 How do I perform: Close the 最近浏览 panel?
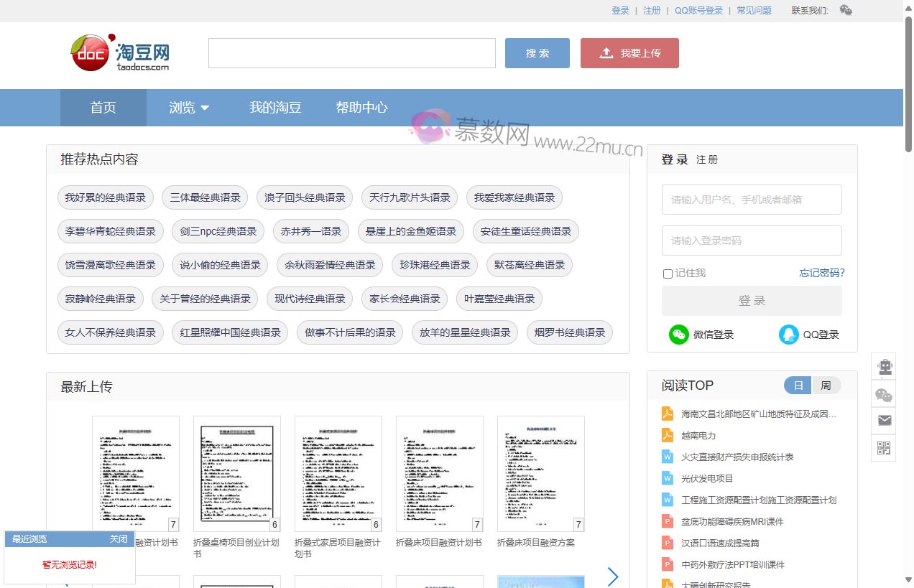point(118,539)
